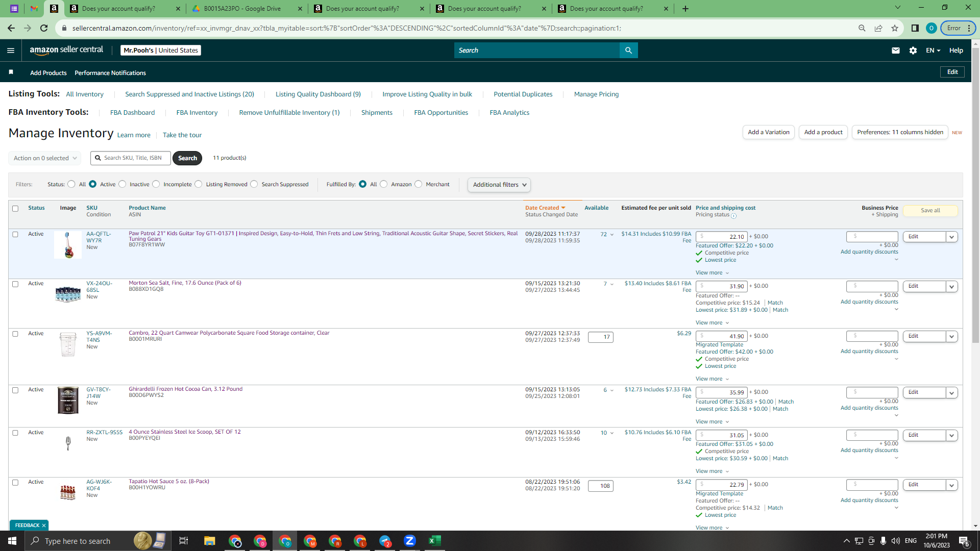The image size is (980, 551).
Task: Open the browser profile avatar
Action: [x=932, y=28]
